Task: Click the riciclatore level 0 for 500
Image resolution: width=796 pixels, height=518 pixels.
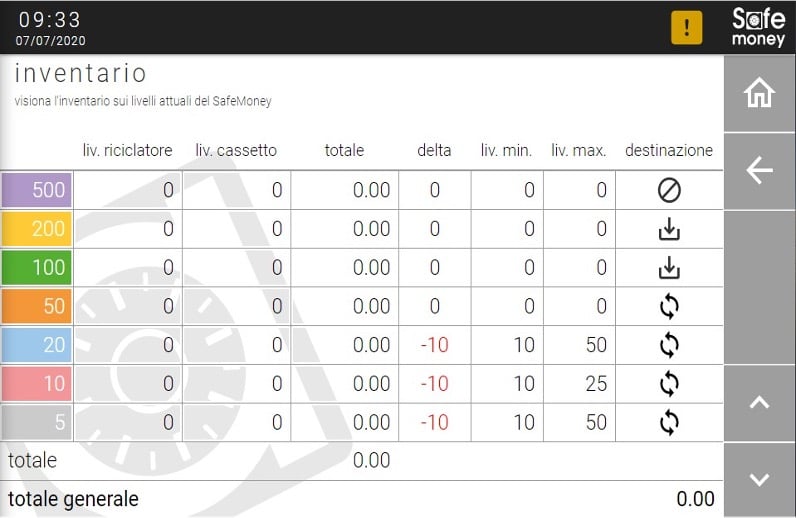Action: click(x=169, y=190)
